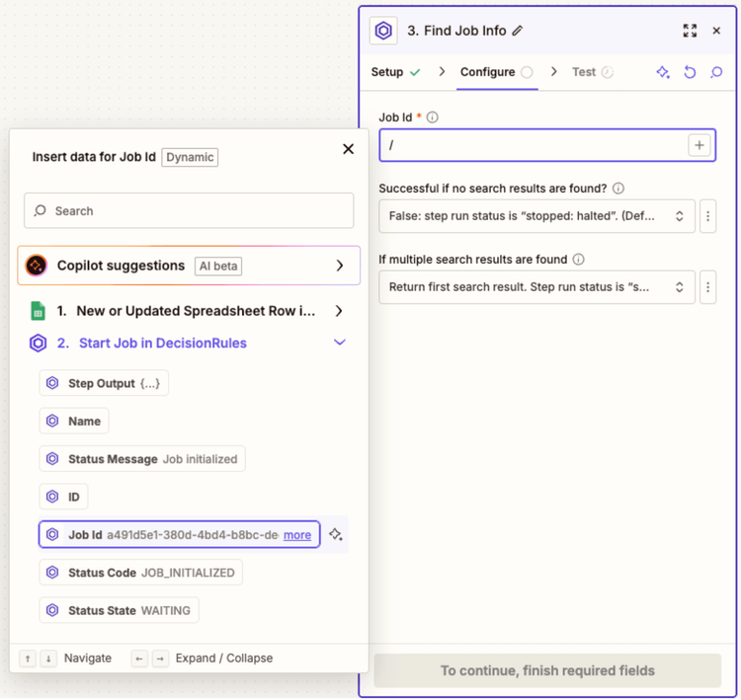The width and height of the screenshot is (741, 700).
Task: Click the info icon next to Job Id
Action: click(433, 117)
